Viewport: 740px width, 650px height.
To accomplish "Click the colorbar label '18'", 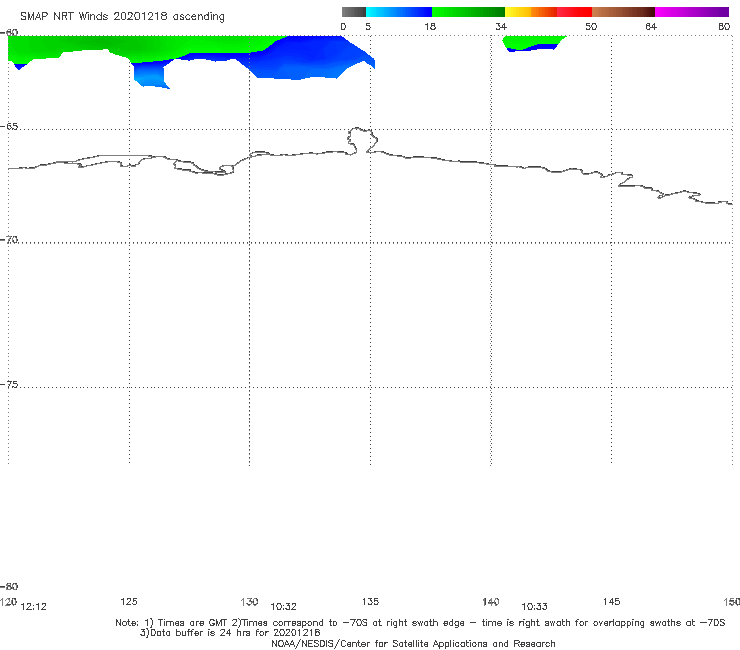I will (x=430, y=26).
